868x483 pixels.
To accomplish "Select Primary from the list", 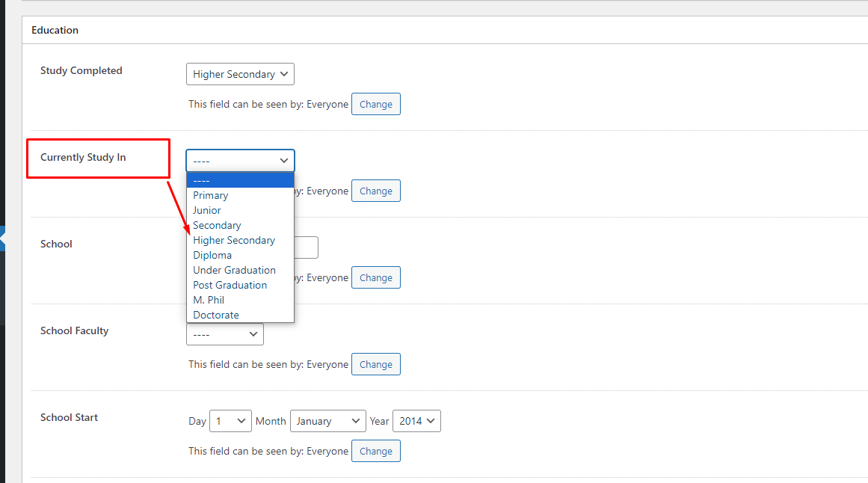I will [x=211, y=195].
